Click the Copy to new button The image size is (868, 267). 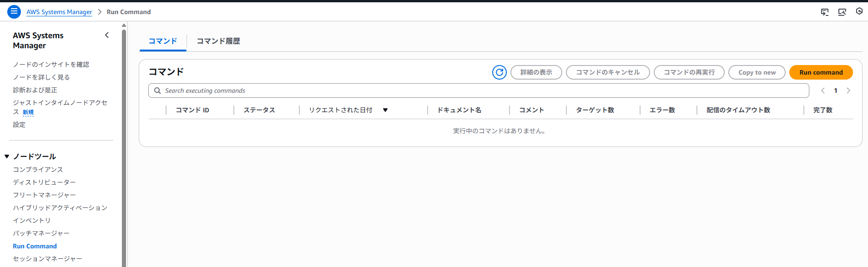[x=757, y=72]
